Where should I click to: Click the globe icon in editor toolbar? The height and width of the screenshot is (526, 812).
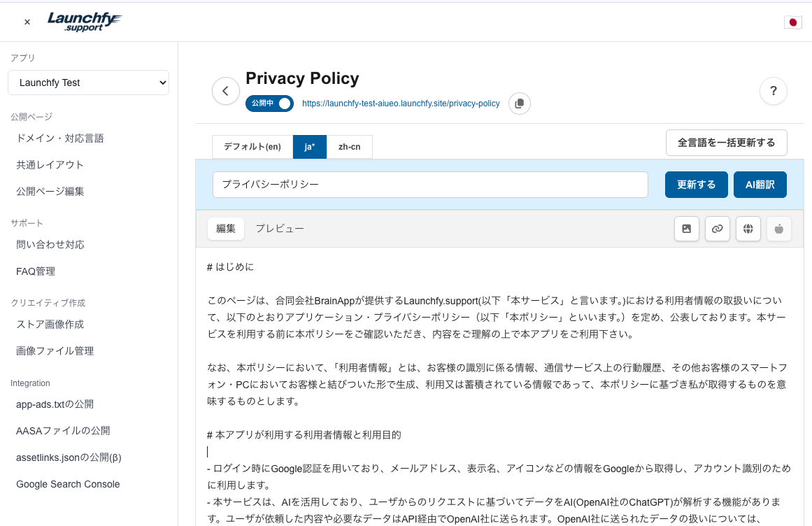[x=748, y=229]
